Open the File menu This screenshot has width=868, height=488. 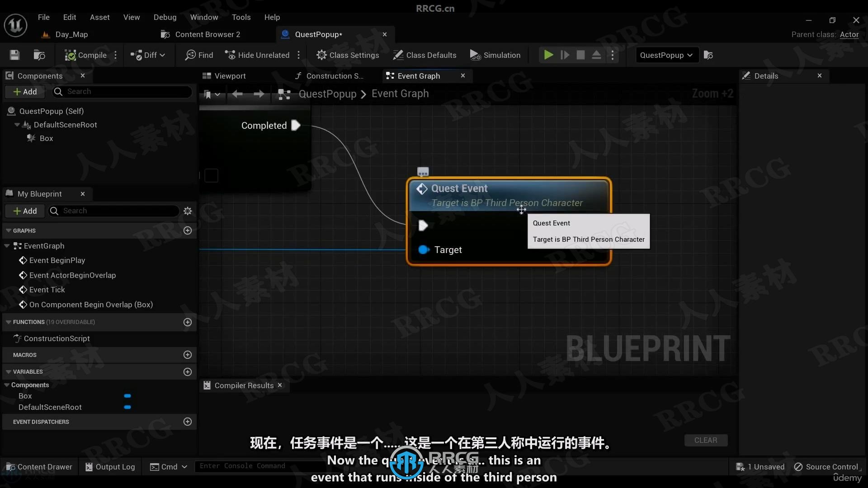44,17
